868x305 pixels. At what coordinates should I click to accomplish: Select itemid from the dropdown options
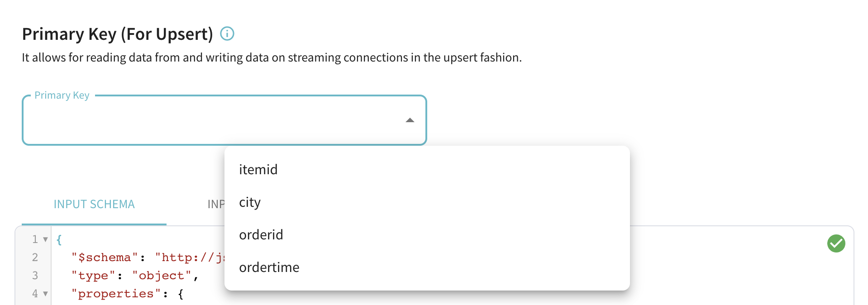(258, 169)
